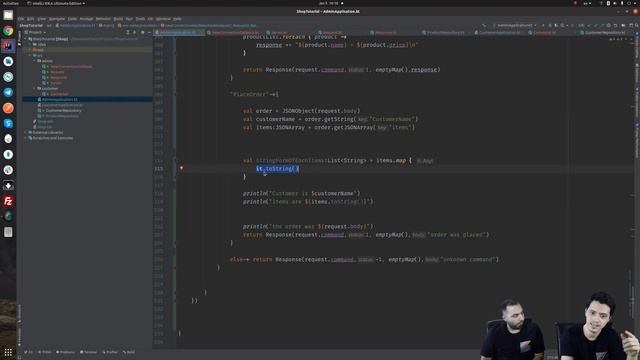Collapse the admin package node

pos(35,61)
